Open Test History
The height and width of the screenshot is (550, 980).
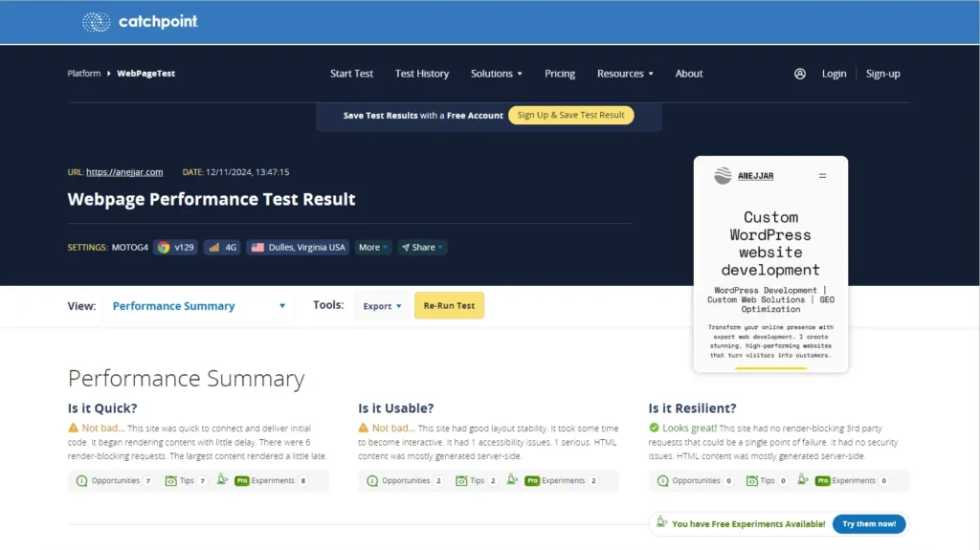422,74
